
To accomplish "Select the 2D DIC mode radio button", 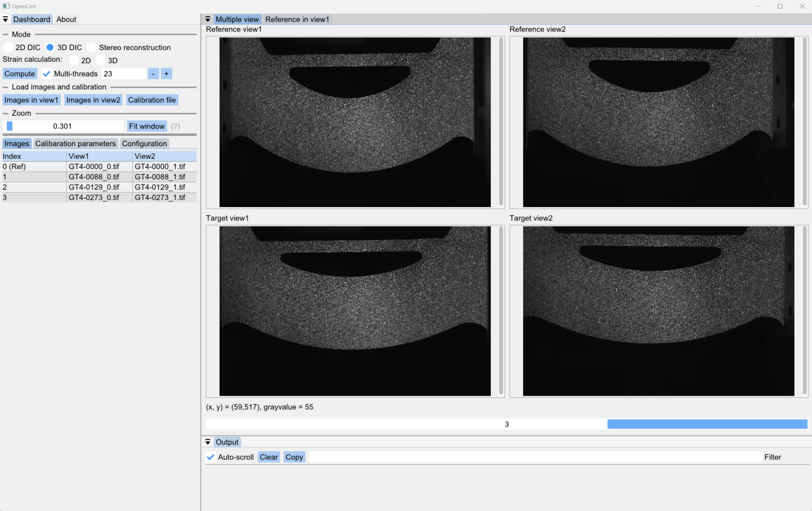I will click(x=8, y=47).
